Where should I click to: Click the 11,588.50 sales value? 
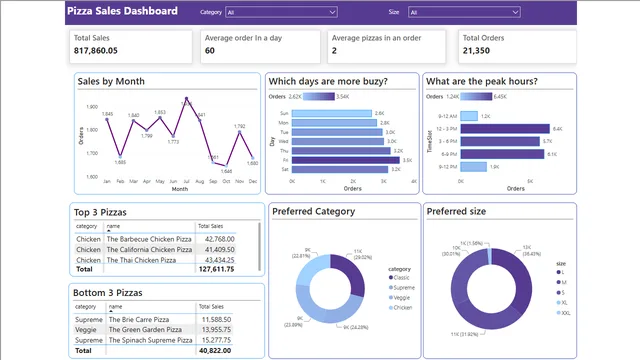click(x=216, y=320)
